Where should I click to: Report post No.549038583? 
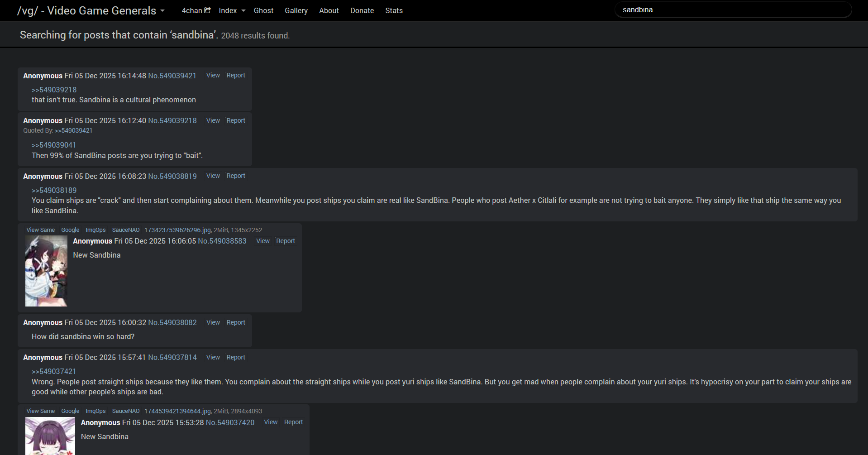point(286,241)
